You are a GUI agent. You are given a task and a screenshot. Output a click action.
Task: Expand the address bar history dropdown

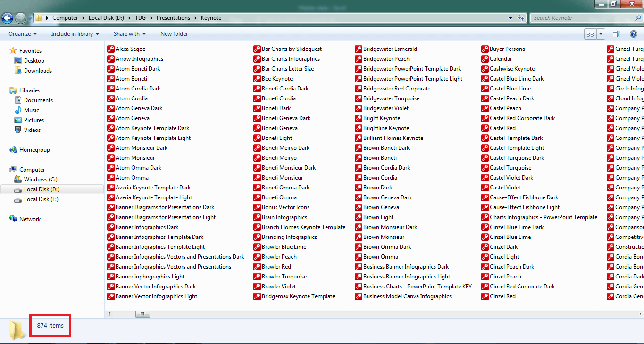(510, 18)
